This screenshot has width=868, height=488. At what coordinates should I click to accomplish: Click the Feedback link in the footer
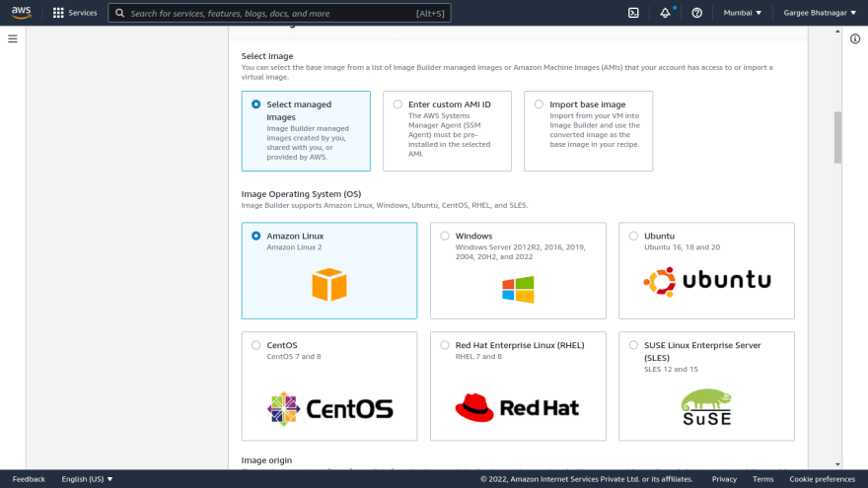point(29,479)
